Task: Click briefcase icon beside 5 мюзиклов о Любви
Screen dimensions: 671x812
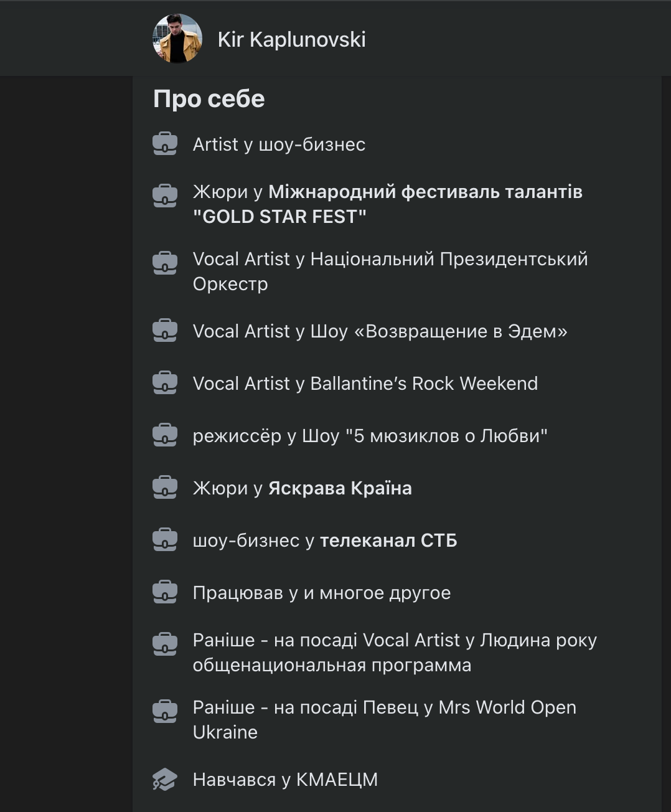Action: [x=165, y=435]
